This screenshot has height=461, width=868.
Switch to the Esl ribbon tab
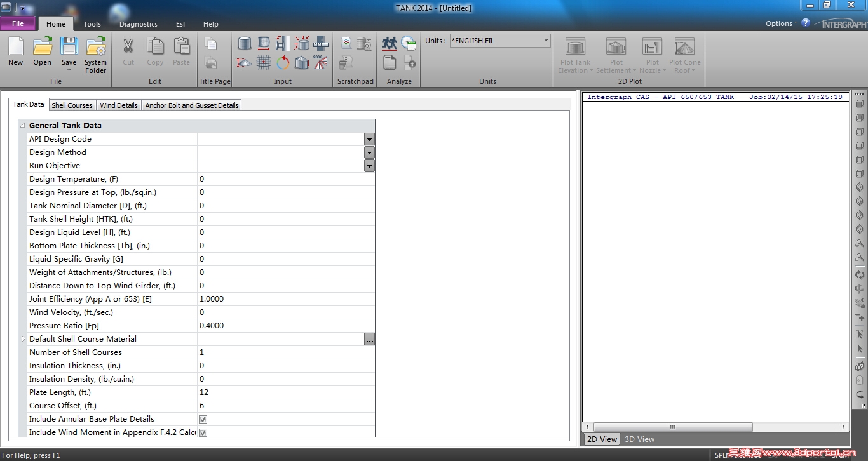[x=180, y=24]
